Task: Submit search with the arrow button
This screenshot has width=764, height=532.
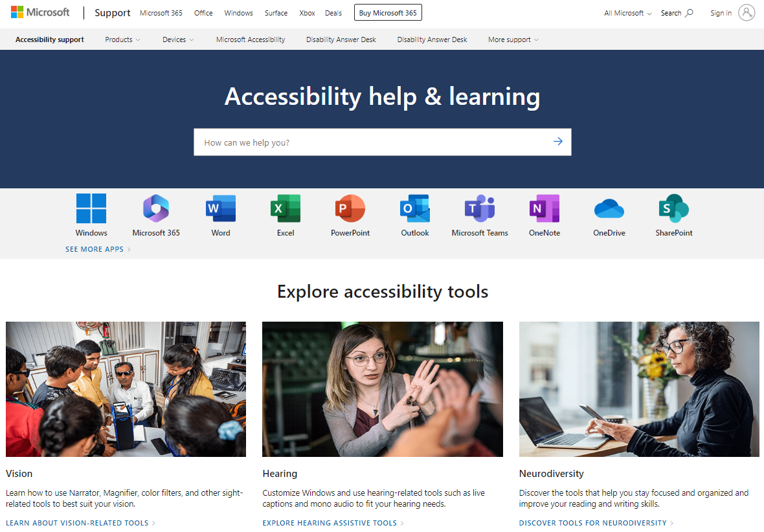Action: tap(557, 142)
